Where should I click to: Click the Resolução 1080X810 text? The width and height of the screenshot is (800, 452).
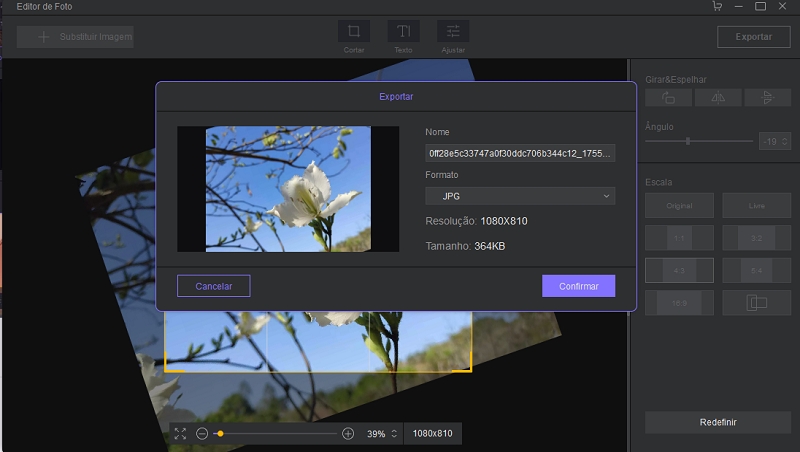click(477, 221)
